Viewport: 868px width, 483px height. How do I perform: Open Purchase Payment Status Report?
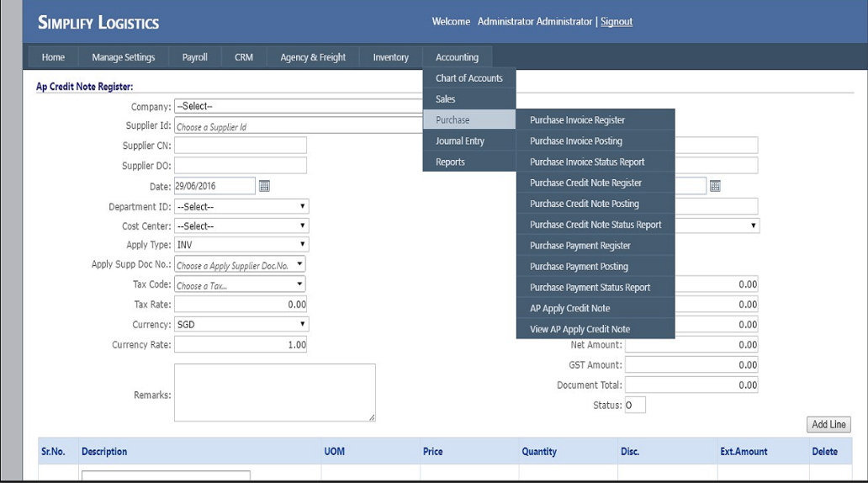(x=590, y=288)
